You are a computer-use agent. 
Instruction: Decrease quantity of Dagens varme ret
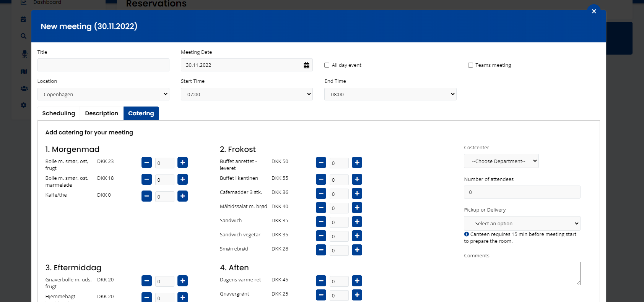pyautogui.click(x=321, y=281)
